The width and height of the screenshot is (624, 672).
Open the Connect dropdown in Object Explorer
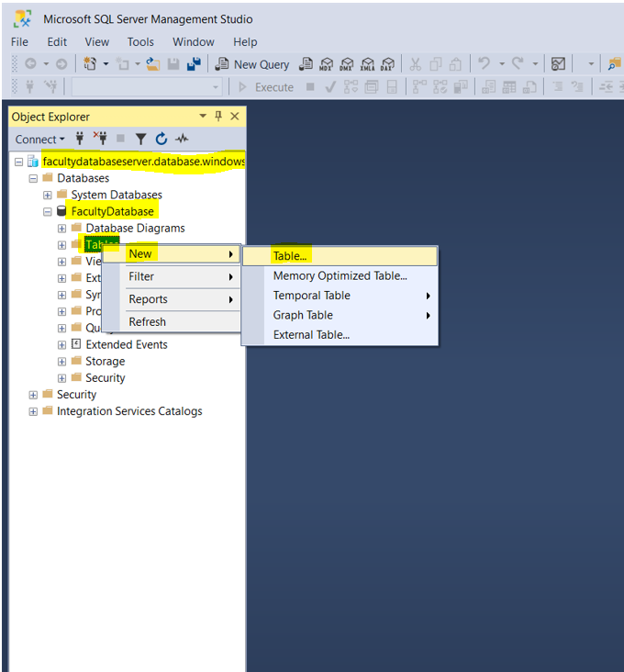coord(39,140)
